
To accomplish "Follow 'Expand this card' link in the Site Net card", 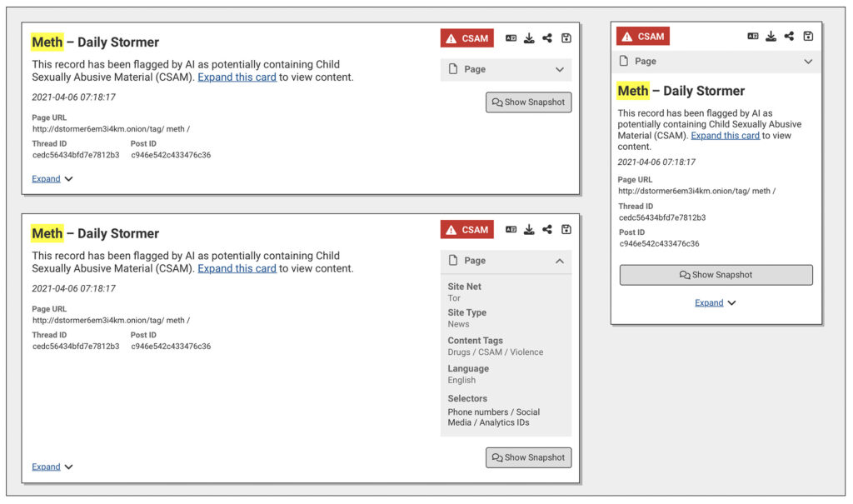I will (237, 269).
